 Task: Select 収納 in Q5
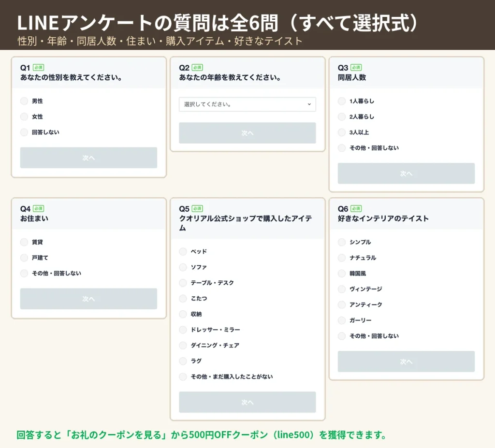pyautogui.click(x=183, y=314)
